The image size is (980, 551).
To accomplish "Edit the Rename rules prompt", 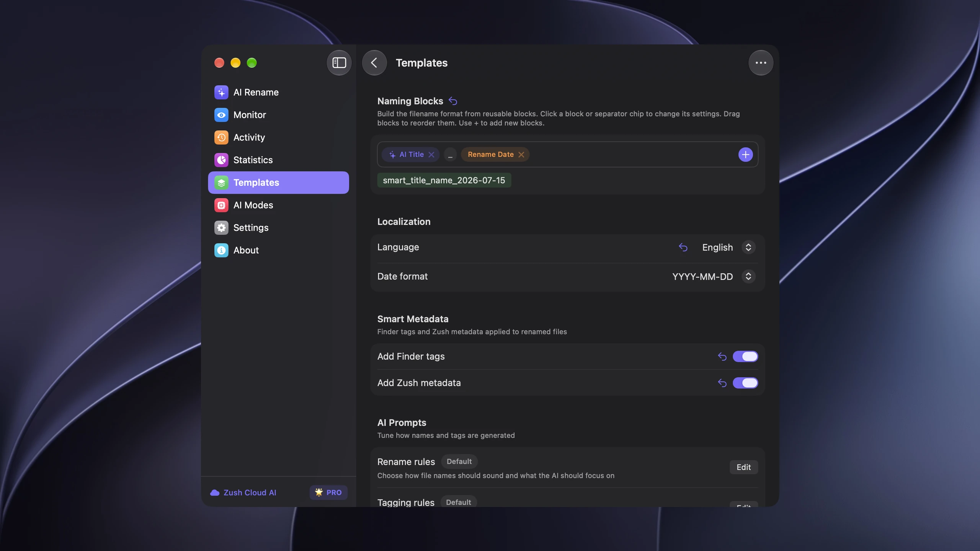I will (743, 467).
